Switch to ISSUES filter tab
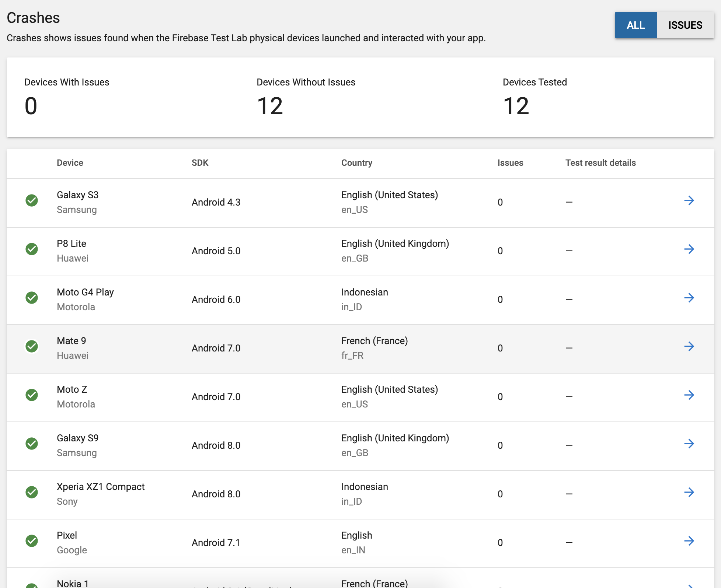Image resolution: width=721 pixels, height=588 pixels. (x=685, y=25)
